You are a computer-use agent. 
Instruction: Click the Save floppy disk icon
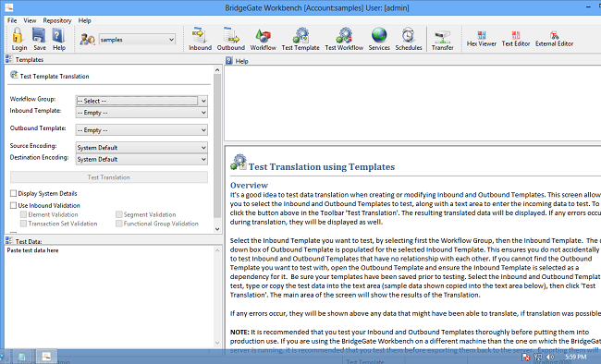tap(39, 35)
